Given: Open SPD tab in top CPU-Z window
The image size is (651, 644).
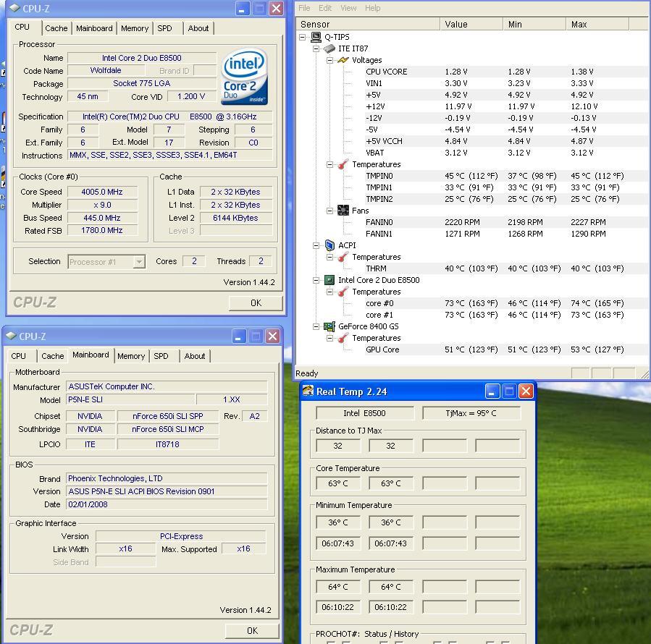Looking at the screenshot, I should point(164,28).
